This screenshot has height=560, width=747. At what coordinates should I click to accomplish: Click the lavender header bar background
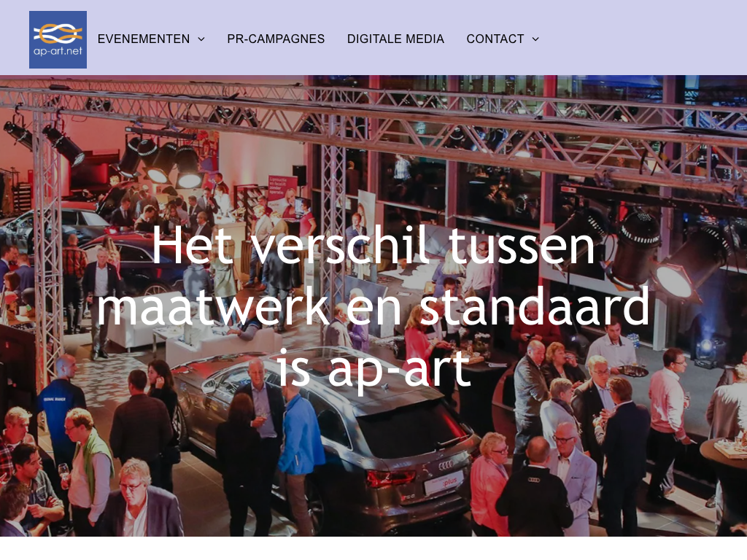click(643, 37)
